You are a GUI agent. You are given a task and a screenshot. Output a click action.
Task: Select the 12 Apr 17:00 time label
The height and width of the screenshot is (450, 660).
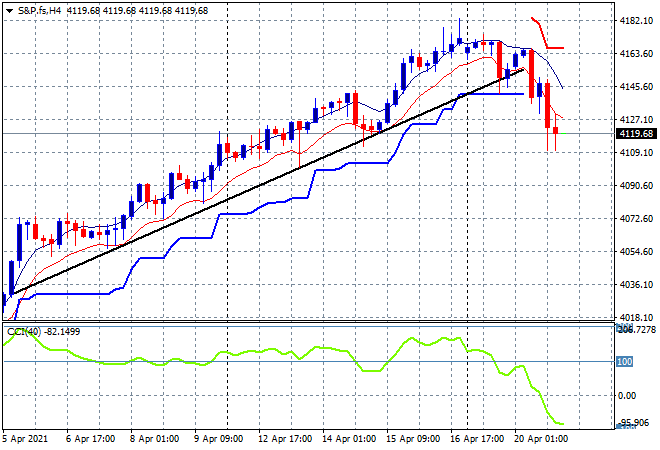[x=285, y=439]
